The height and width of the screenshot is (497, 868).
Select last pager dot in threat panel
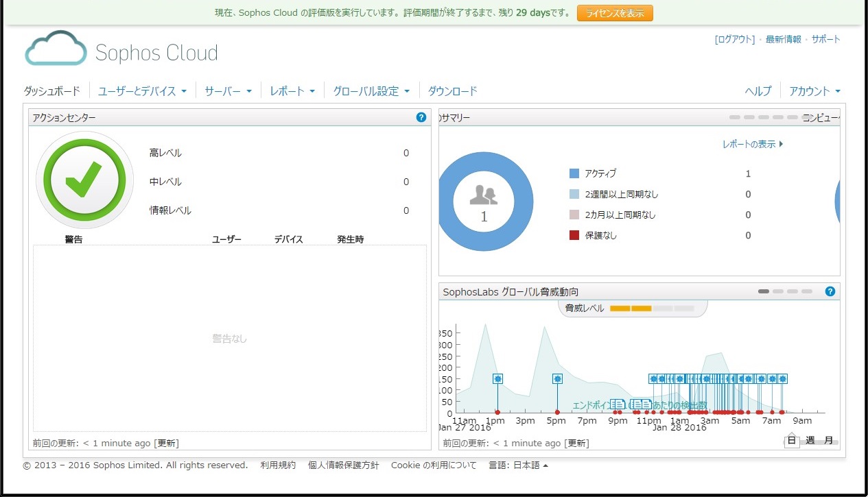point(807,291)
